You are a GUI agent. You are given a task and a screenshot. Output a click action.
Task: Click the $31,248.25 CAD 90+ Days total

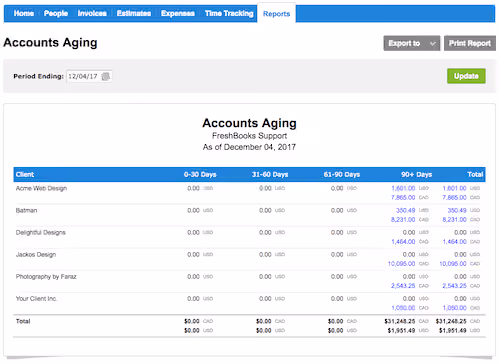[400, 321]
